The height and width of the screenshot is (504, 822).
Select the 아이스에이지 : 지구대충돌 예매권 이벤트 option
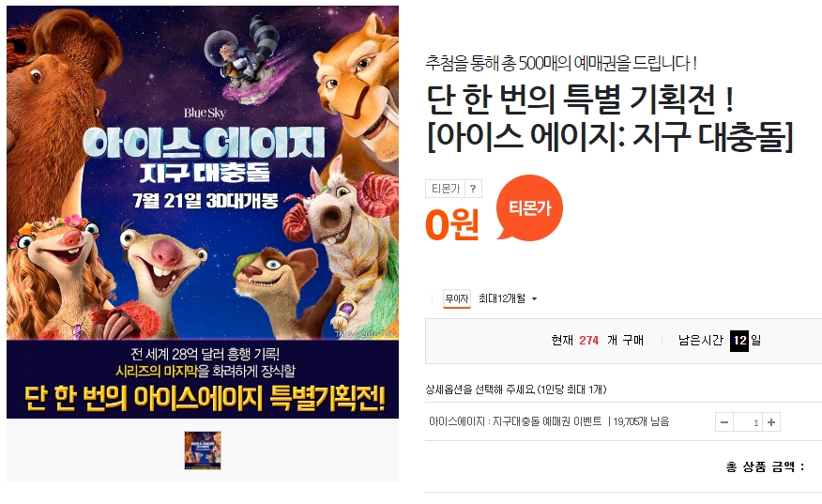click(515, 421)
